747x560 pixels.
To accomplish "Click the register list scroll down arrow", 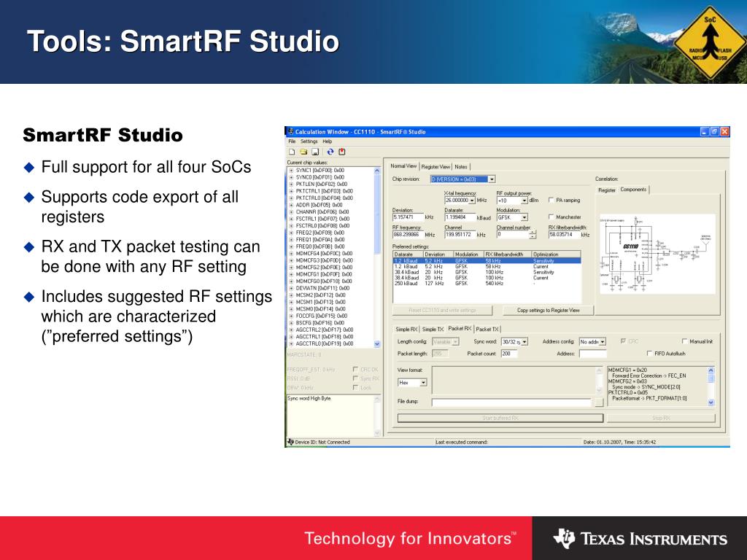I will pyautogui.click(x=377, y=344).
